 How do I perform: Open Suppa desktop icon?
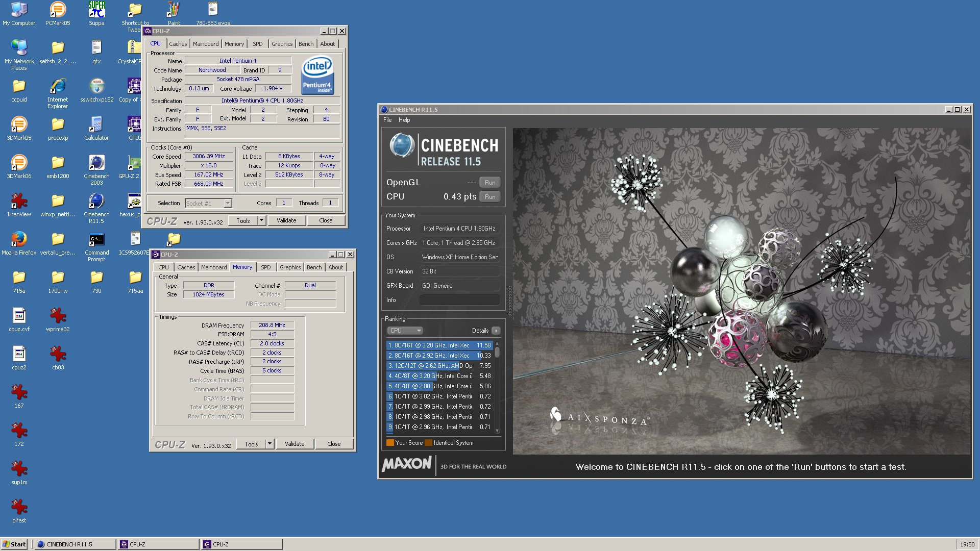pyautogui.click(x=96, y=14)
